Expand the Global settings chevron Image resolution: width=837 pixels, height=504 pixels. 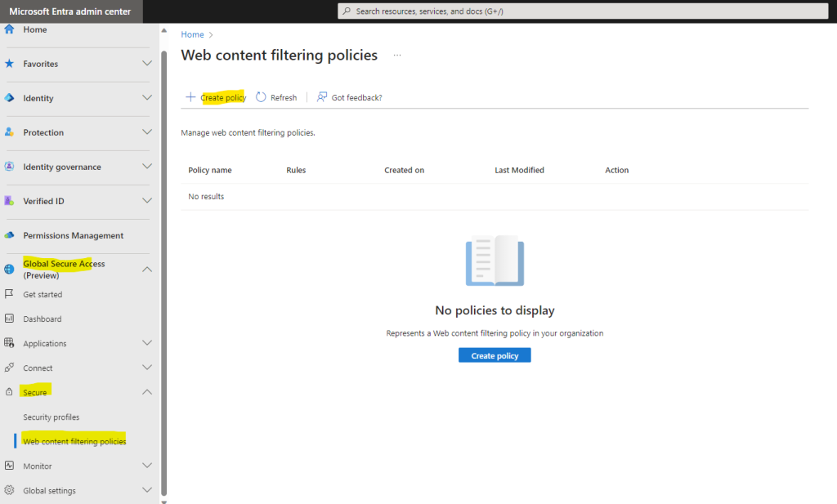pos(147,490)
